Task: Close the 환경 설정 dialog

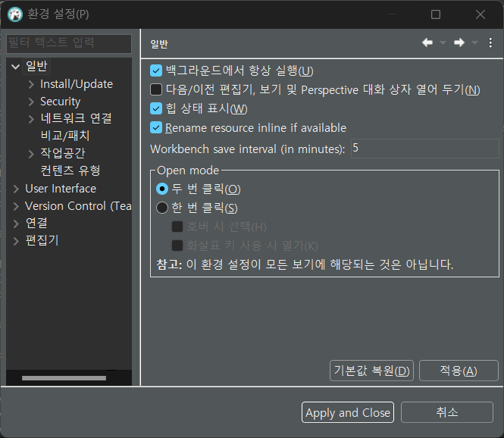Action: tap(481, 14)
